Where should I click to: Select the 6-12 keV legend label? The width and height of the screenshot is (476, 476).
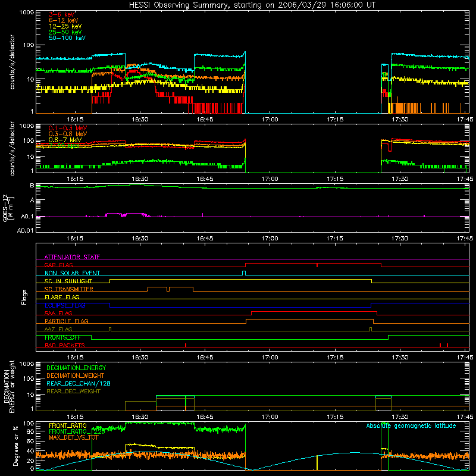(x=64, y=20)
